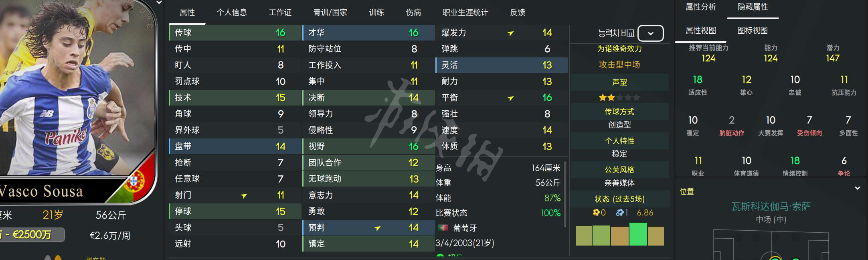Click the arrow indicator next to 爆发力
The image size is (868, 260).
[x=510, y=33]
